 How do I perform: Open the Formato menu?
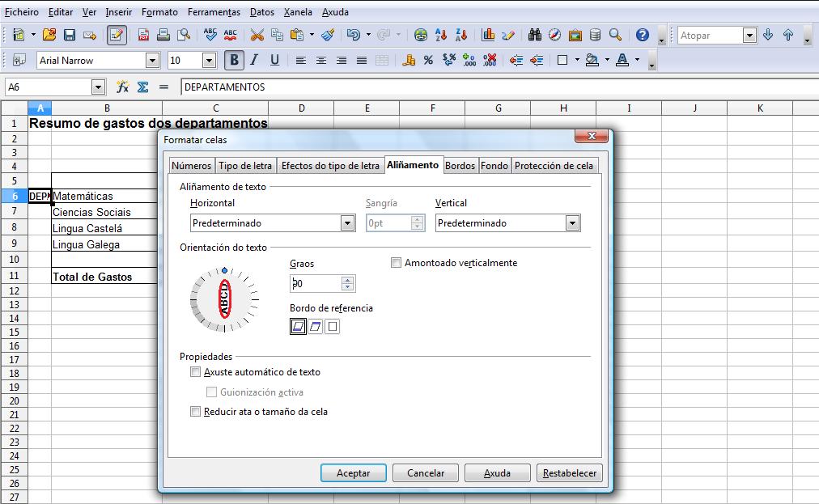coord(159,12)
